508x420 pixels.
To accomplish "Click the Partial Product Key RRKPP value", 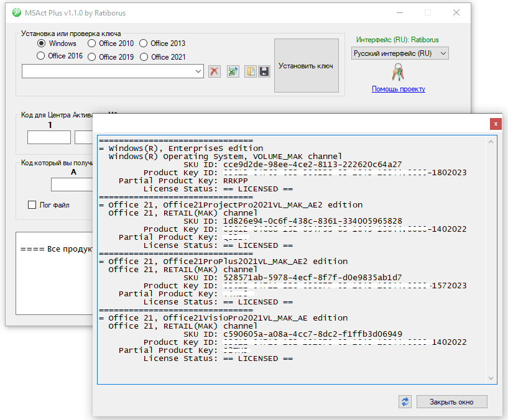I will pyautogui.click(x=236, y=181).
